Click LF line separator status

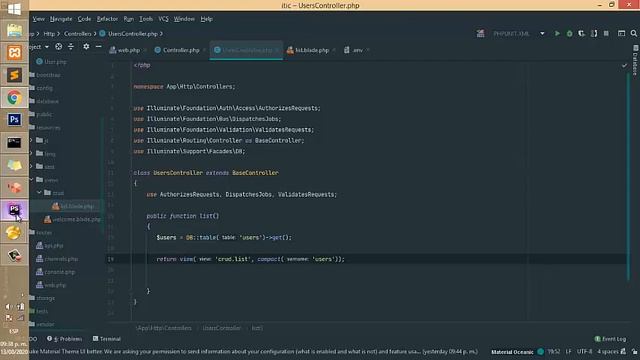pos(568,351)
